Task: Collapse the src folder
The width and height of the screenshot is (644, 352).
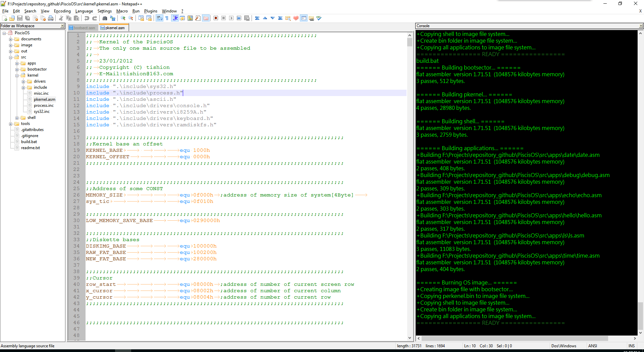Action: pos(11,57)
